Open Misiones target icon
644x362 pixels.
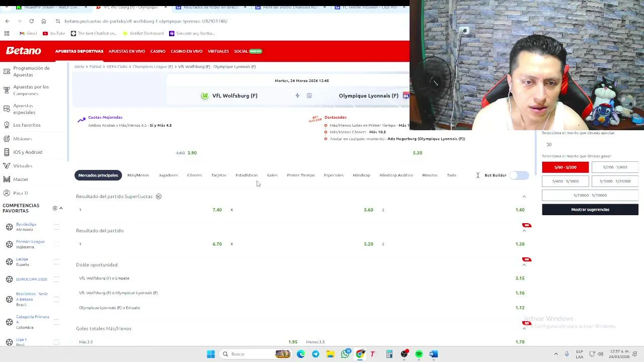click(x=7, y=138)
